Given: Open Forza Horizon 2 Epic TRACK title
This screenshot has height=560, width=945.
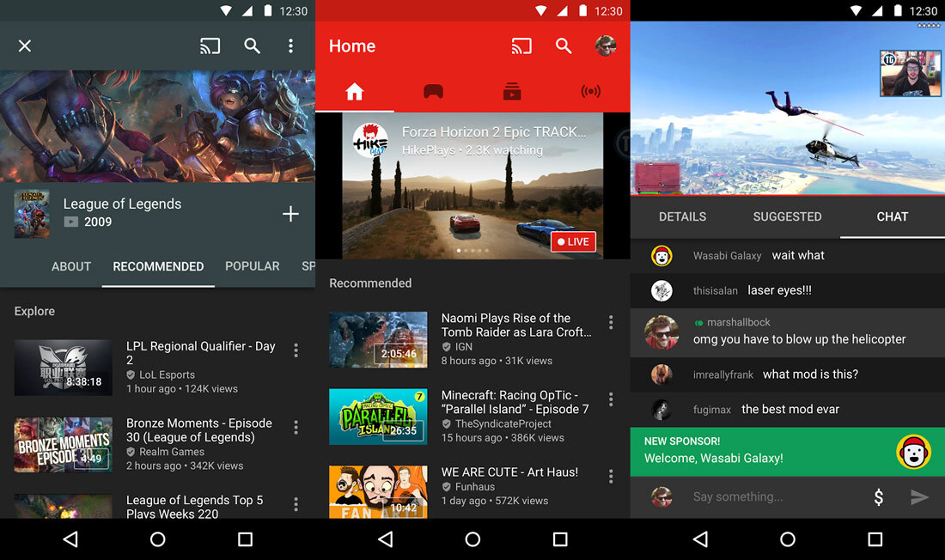Looking at the screenshot, I should tap(494, 132).
